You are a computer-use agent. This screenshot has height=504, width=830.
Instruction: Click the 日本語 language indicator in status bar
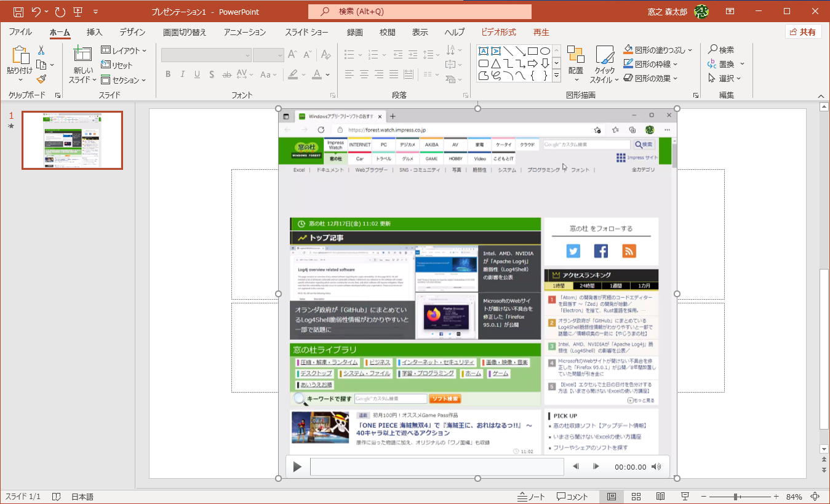82,497
